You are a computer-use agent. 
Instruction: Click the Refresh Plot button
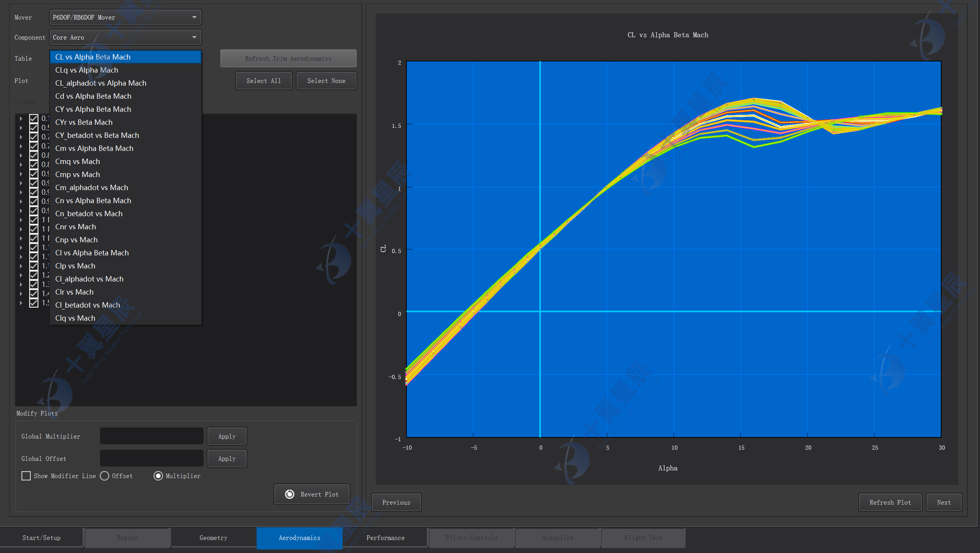890,502
